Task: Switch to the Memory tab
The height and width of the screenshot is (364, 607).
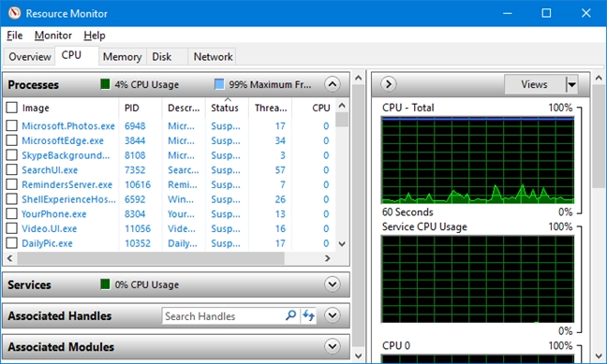Action: [123, 57]
